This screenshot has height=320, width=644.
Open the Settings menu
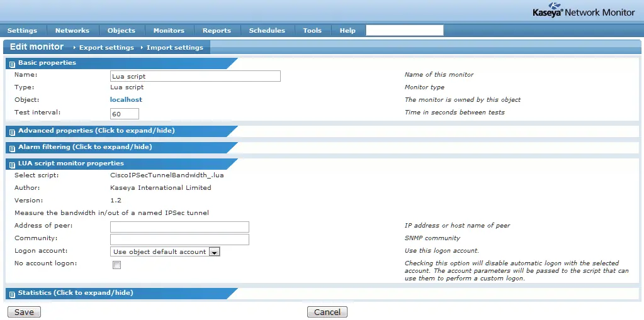(x=22, y=30)
